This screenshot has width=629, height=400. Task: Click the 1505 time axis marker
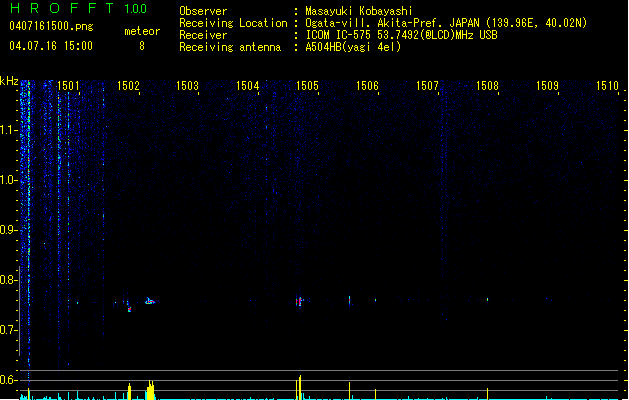(307, 85)
